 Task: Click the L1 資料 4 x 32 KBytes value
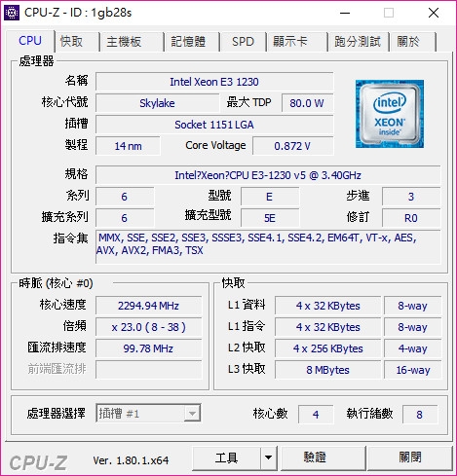pyautogui.click(x=327, y=306)
